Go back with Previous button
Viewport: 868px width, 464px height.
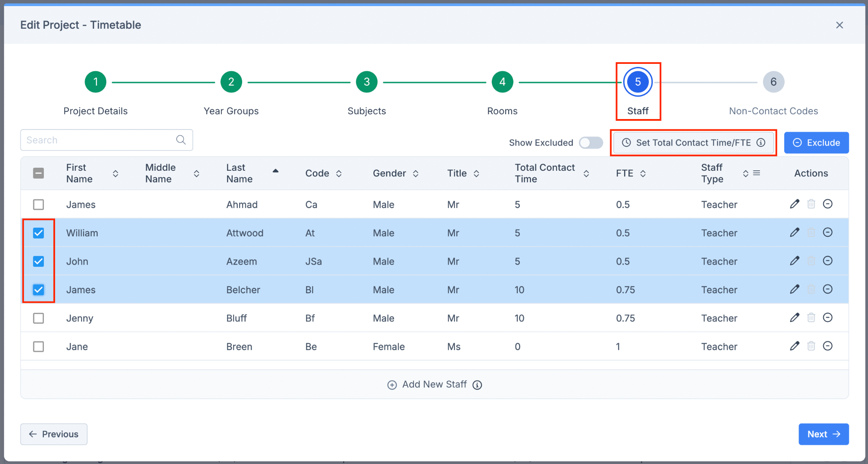click(x=54, y=434)
